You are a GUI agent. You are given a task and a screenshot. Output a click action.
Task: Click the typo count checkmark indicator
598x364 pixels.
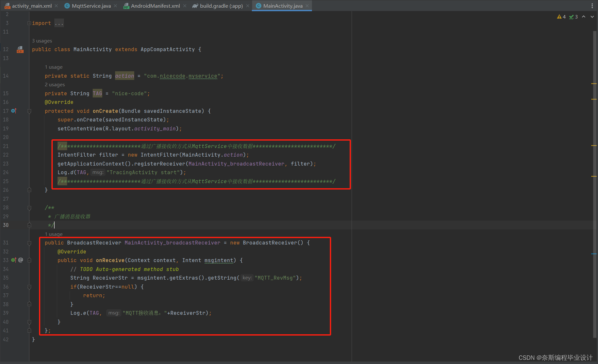573,17
